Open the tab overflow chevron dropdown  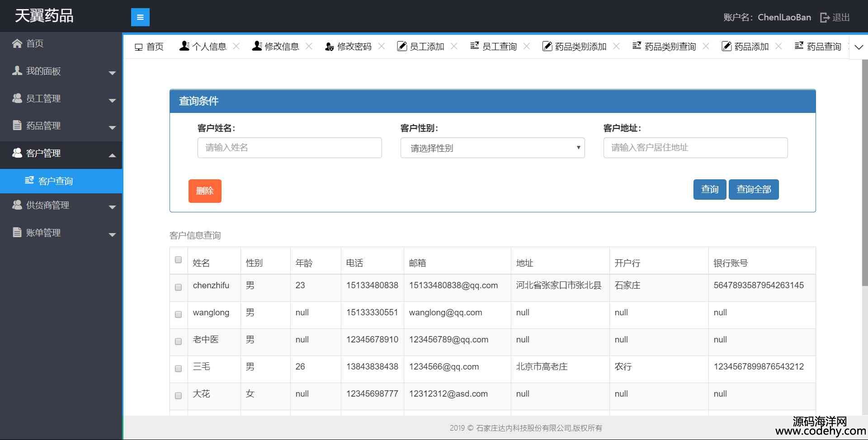(859, 47)
